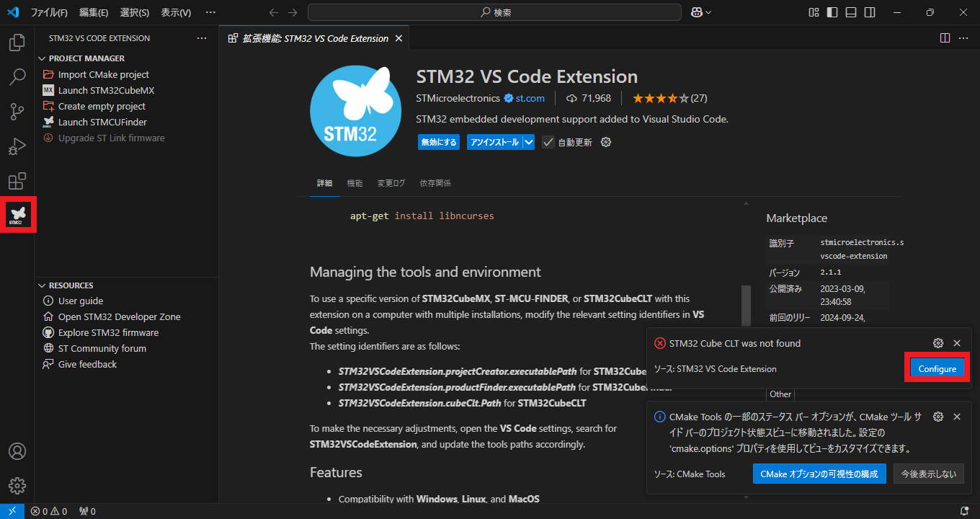This screenshot has height=519, width=980.
Task: Open the Source Control view
Action: point(17,111)
